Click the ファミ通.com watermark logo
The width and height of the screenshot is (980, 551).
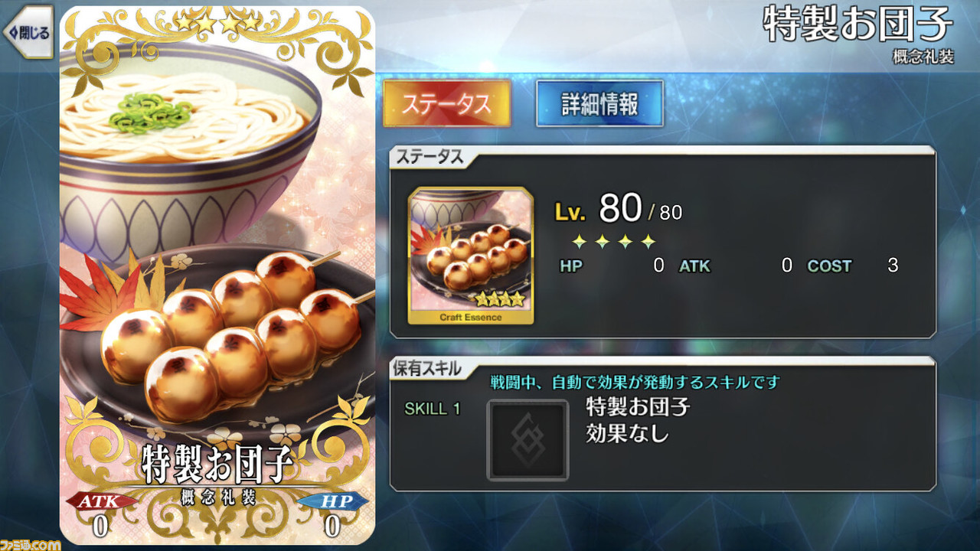point(31,544)
